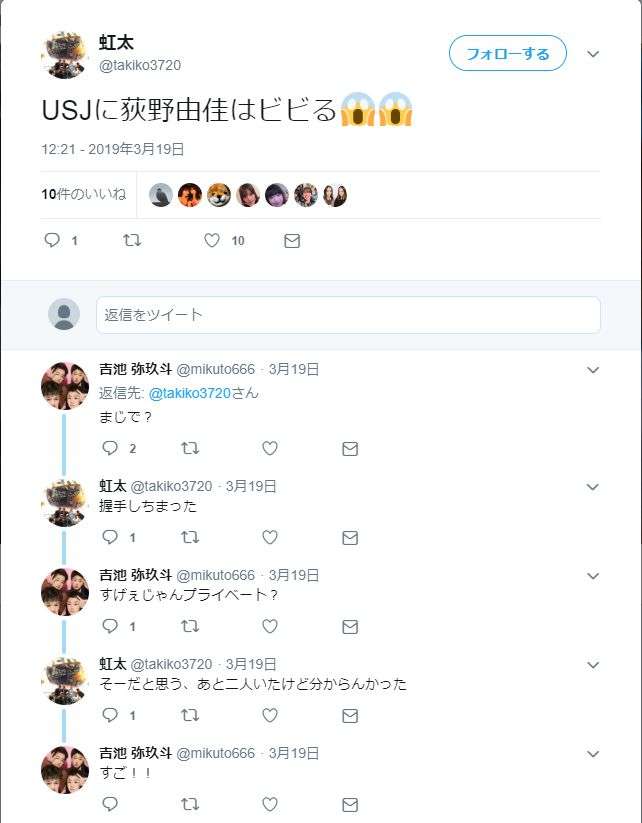Expand options chevron on 握手しちまった reply
This screenshot has height=823, width=642.
(593, 487)
